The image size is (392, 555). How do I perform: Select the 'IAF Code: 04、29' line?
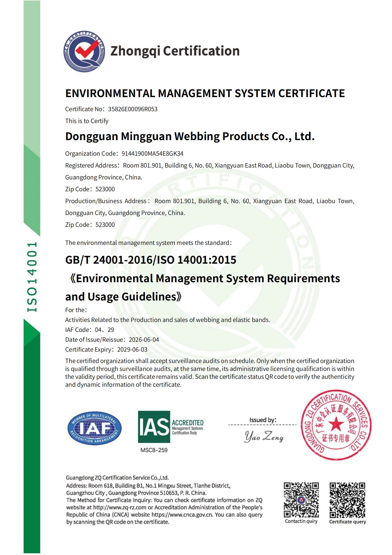(89, 330)
